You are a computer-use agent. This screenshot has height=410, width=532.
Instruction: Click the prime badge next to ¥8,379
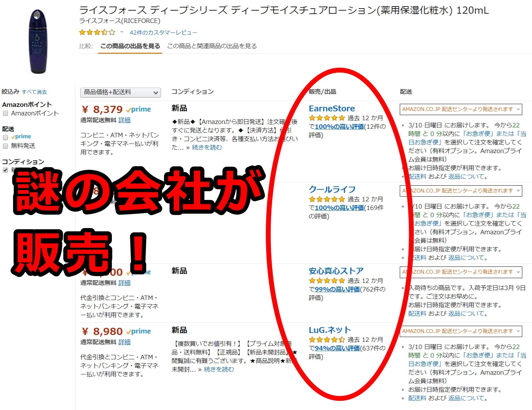139,109
